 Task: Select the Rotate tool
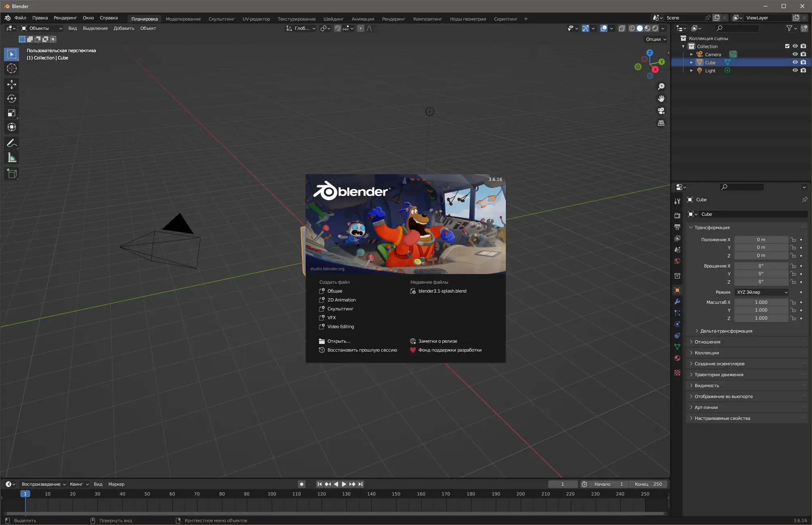click(x=11, y=99)
